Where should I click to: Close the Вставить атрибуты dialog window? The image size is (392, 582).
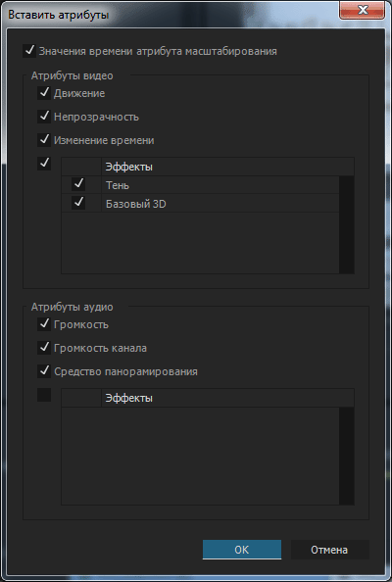(363, 10)
